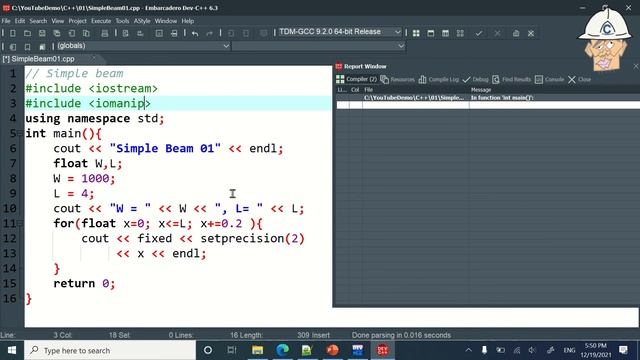Click the Run window toolbar icon
The height and width of the screenshot is (360, 640).
coord(431,33)
